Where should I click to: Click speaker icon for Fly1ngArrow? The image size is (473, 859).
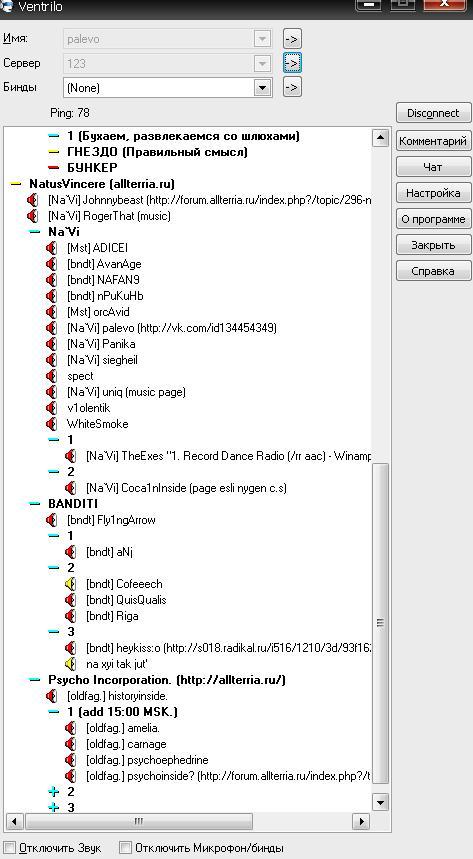pos(52,520)
